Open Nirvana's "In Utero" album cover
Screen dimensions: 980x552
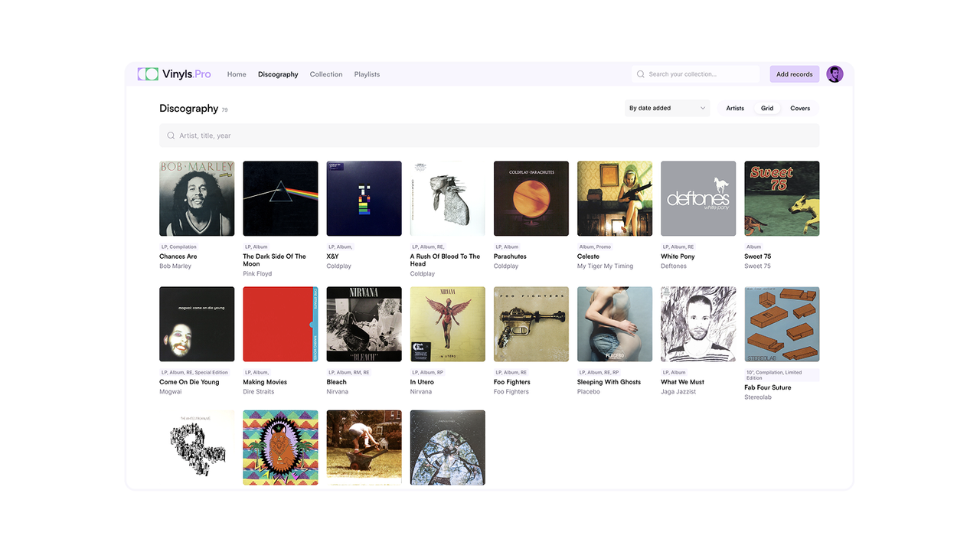447,323
